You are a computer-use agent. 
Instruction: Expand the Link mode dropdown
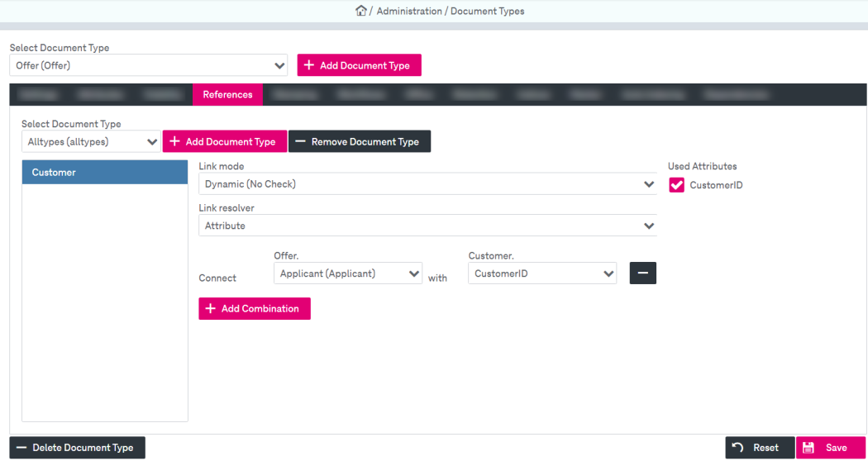427,184
